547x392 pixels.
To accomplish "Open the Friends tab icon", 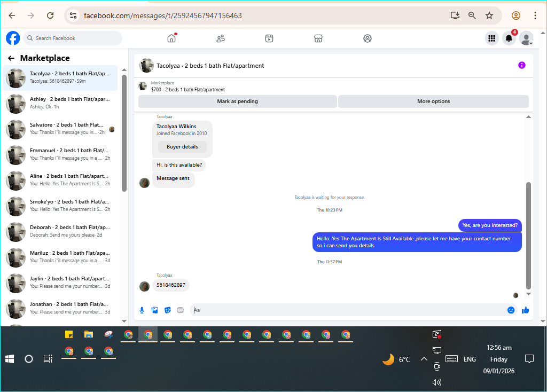I will coord(221,38).
